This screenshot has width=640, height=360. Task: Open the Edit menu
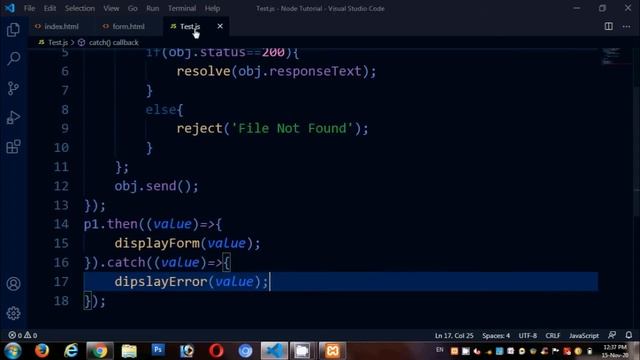click(x=50, y=8)
